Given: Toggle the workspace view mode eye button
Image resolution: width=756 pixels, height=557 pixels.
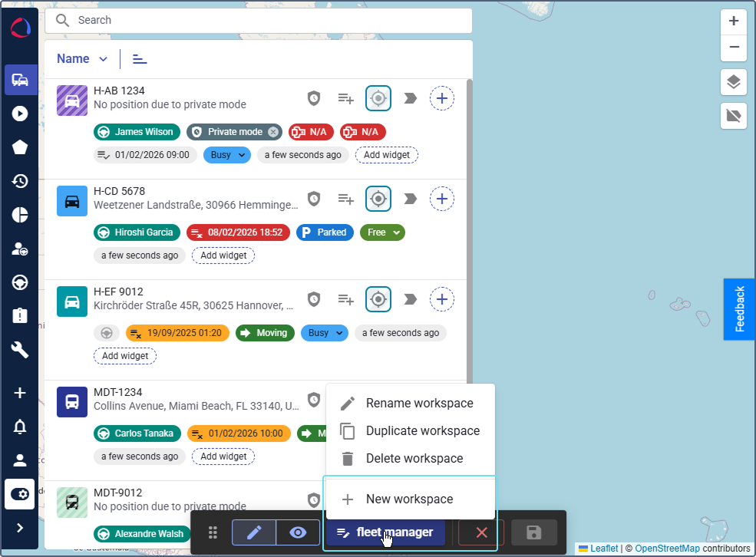Looking at the screenshot, I should pyautogui.click(x=298, y=532).
